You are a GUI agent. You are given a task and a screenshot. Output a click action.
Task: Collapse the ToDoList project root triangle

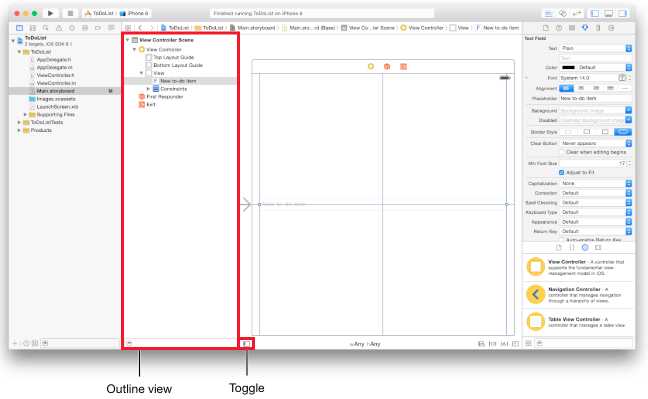click(13, 41)
